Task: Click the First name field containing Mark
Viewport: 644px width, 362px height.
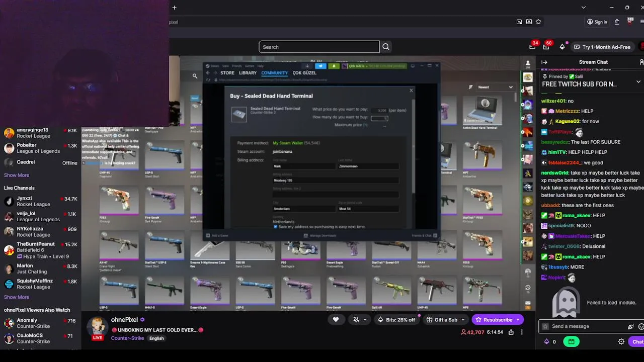Action: coord(304,166)
